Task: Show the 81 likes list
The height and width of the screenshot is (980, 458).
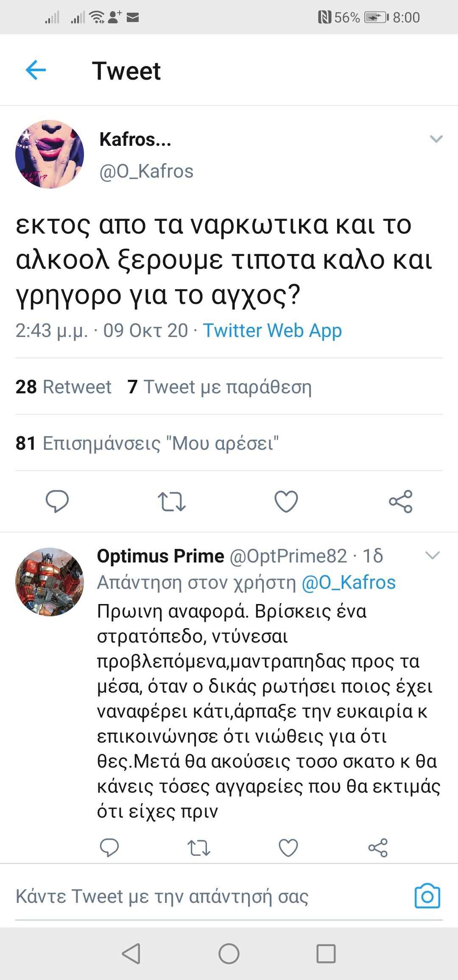Action: [147, 443]
